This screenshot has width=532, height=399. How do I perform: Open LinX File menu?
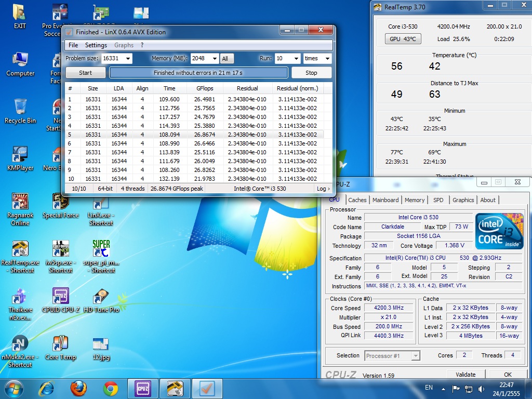point(73,45)
